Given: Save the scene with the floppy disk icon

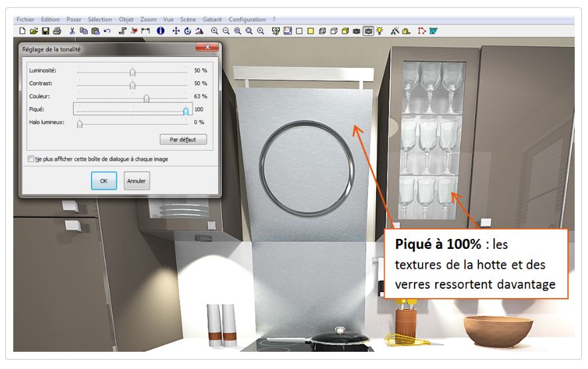Looking at the screenshot, I should tap(45, 31).
